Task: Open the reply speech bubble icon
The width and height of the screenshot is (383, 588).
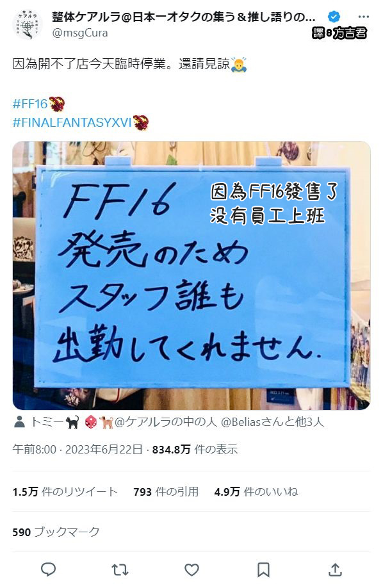Action: point(48,569)
